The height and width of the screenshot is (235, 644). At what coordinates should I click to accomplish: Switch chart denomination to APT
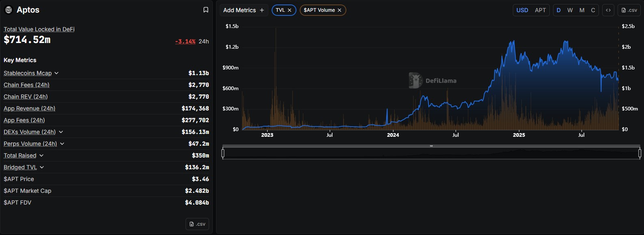540,10
